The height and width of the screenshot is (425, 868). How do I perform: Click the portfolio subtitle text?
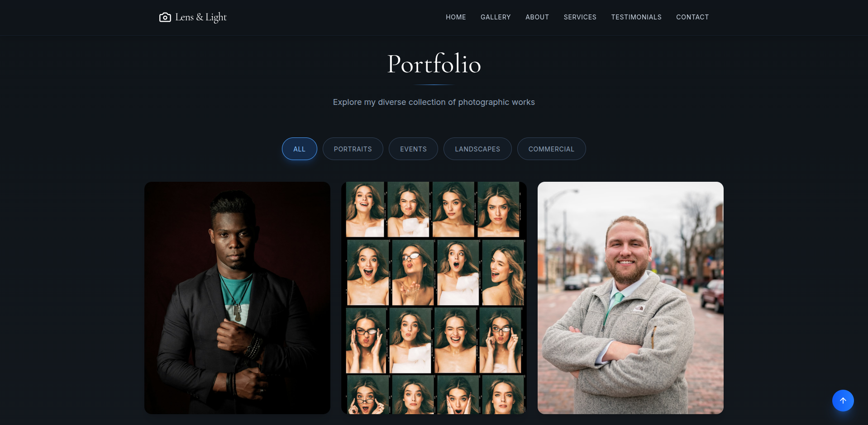coord(434,102)
